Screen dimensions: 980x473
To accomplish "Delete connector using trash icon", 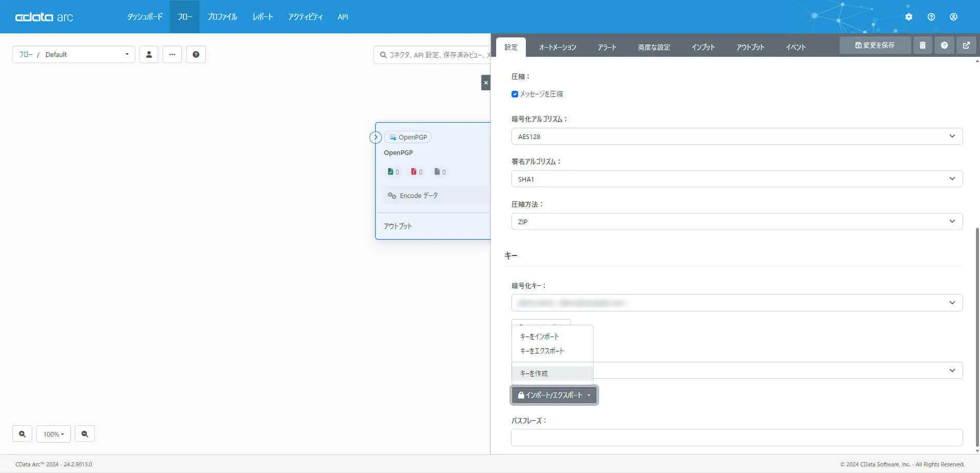I will 923,45.
